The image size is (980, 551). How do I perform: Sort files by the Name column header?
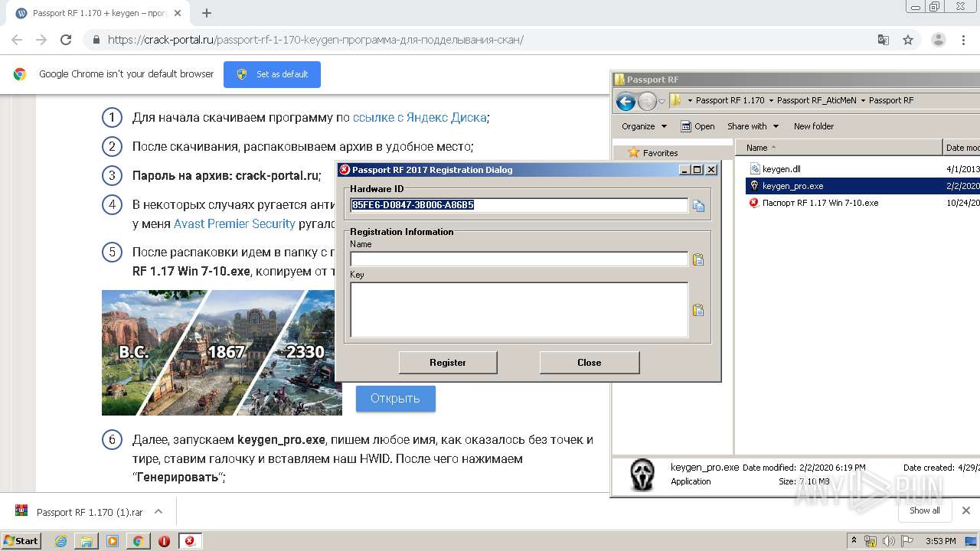click(x=840, y=148)
